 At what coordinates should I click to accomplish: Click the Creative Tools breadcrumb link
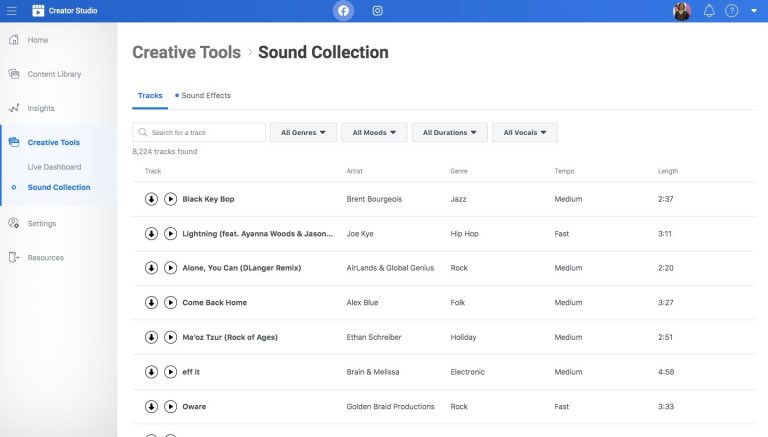[x=186, y=52]
